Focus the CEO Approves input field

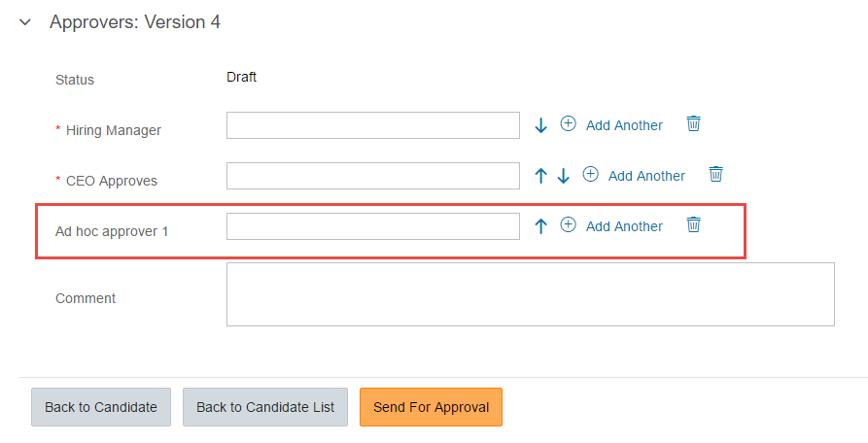pyautogui.click(x=373, y=176)
